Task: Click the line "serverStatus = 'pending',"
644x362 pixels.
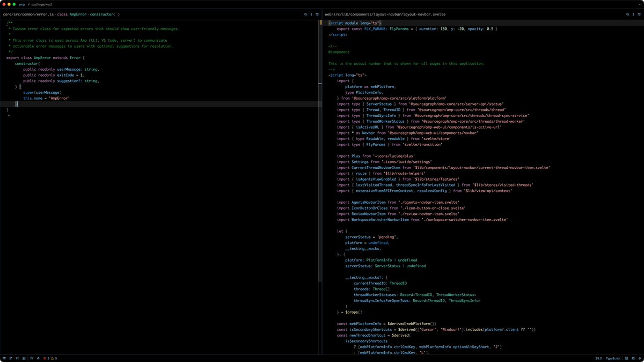Action: point(372,237)
